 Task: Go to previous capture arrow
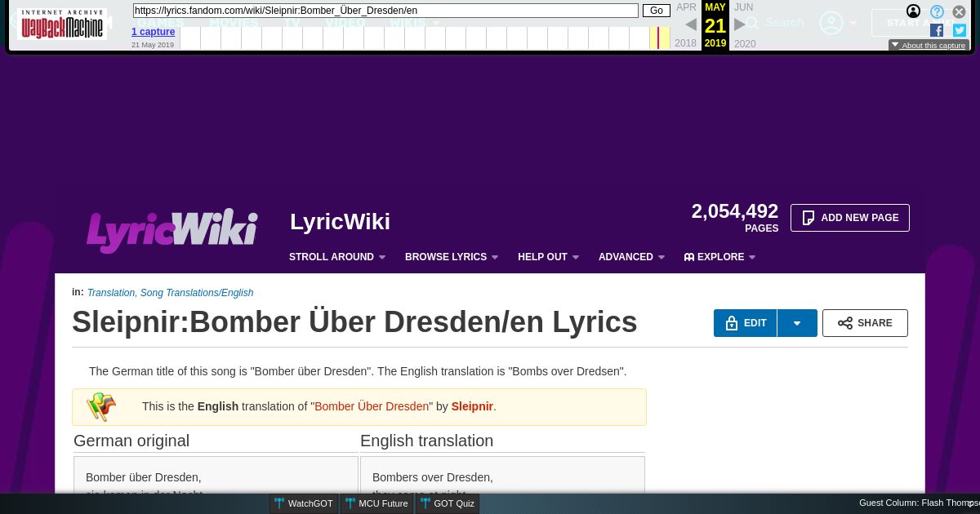(x=691, y=24)
